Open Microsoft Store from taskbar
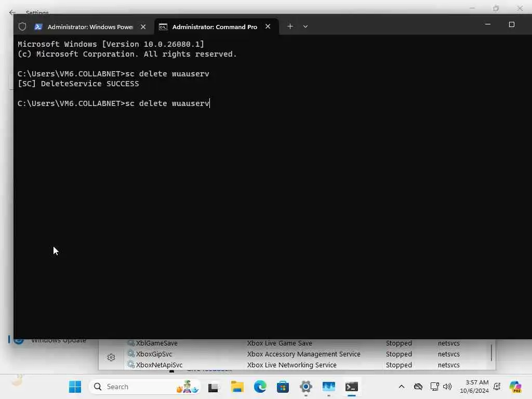The image size is (532, 399). [283, 387]
